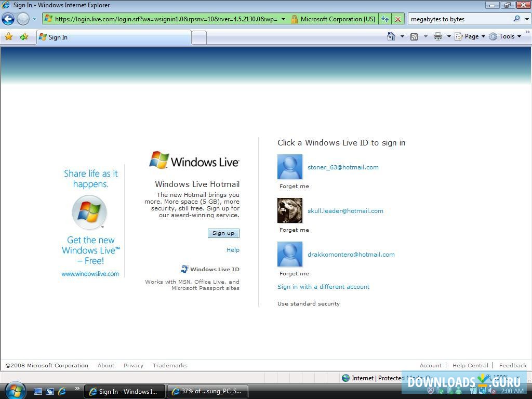Click the skull.leader avatar picture
Screen dimensions: 532x399
tap(290, 210)
